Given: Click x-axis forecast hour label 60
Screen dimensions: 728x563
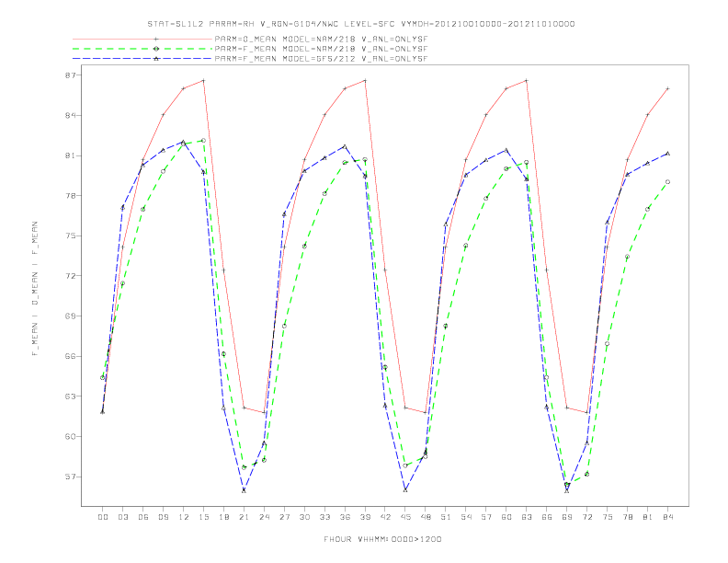Looking at the screenshot, I should point(506,517).
